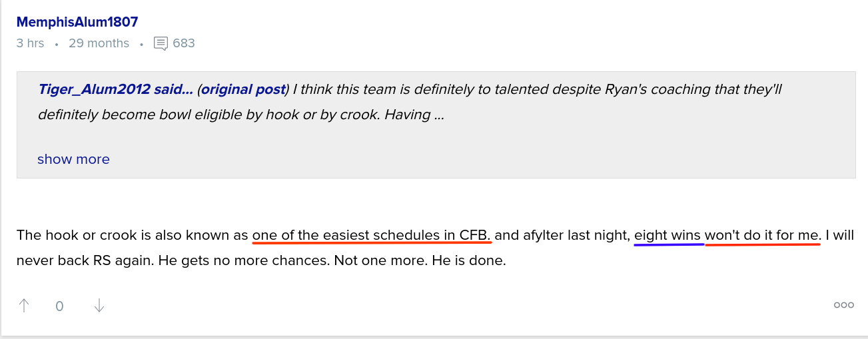
Task: Click the comment bubble icon beside 683
Action: (x=161, y=43)
